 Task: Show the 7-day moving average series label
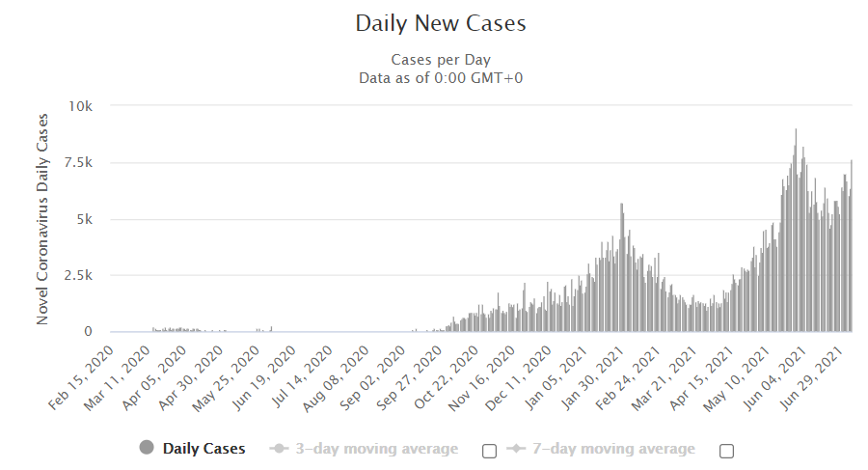pos(613,449)
